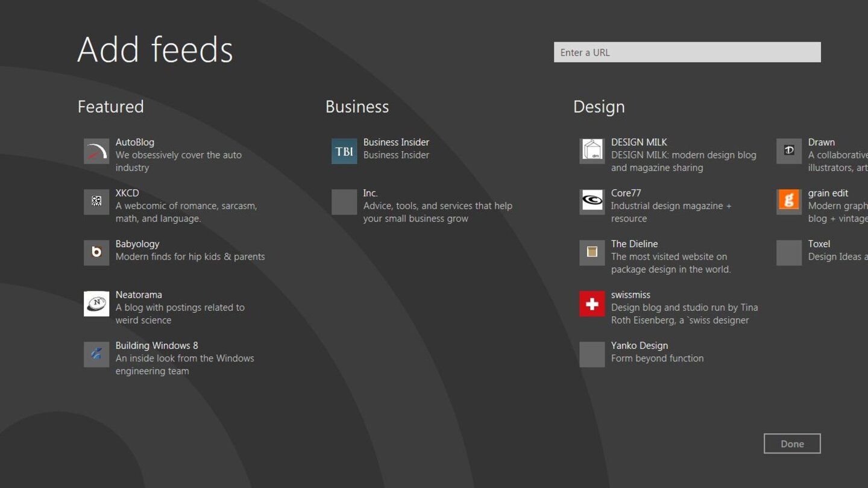Screen dimensions: 868x488
Task: Select the Inc. feed placeholder icon
Action: tap(344, 202)
